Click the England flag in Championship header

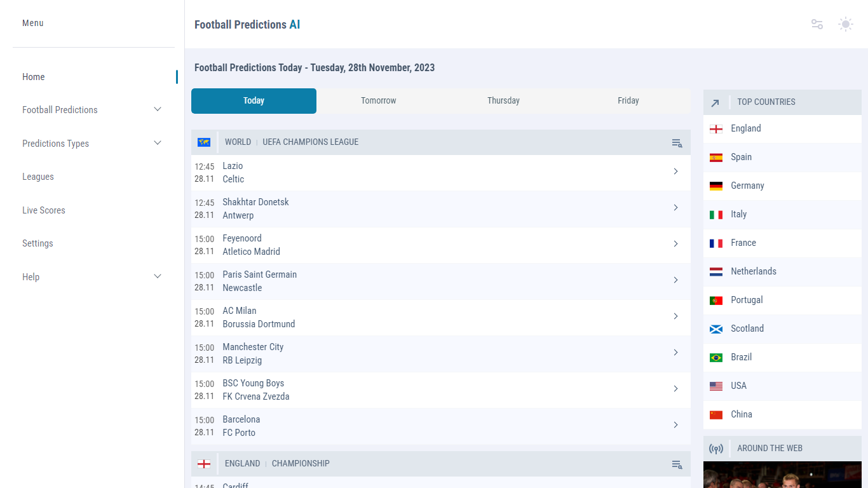point(204,464)
